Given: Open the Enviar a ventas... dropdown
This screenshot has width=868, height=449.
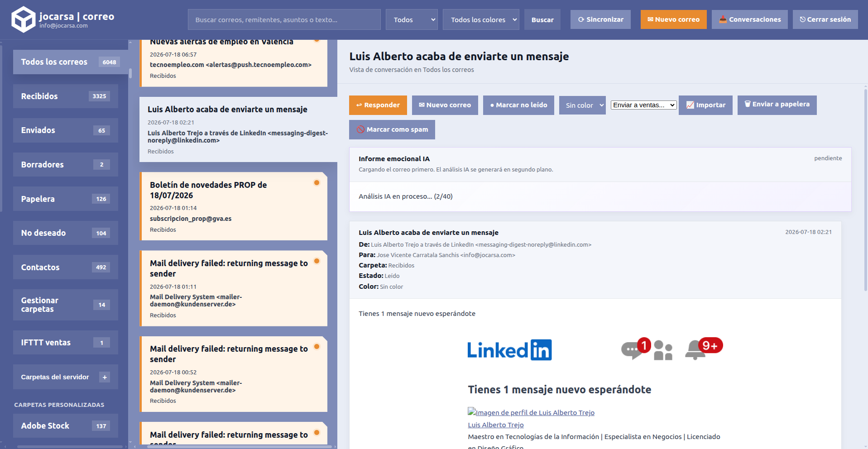Looking at the screenshot, I should tap(643, 105).
